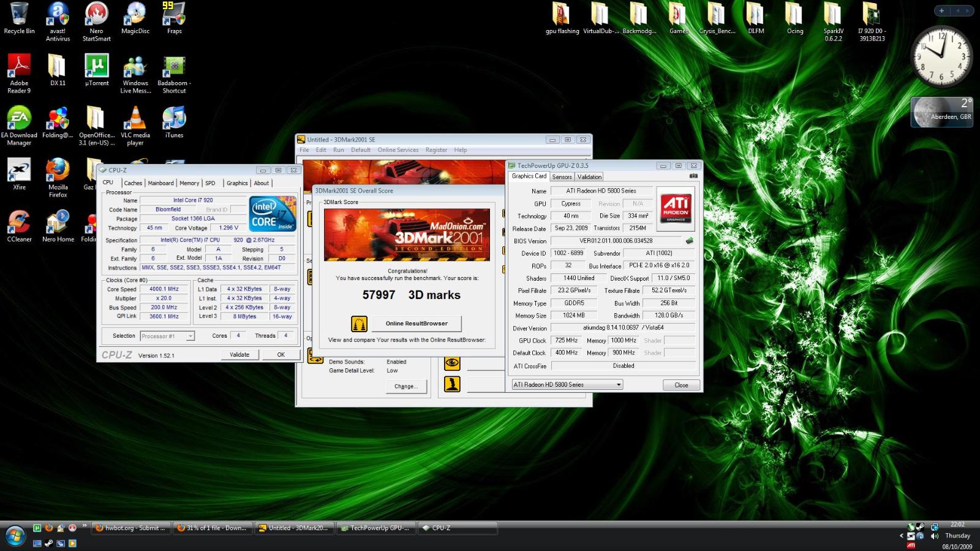
Task: Open the SPD tab in CPU-Z
Action: [210, 183]
